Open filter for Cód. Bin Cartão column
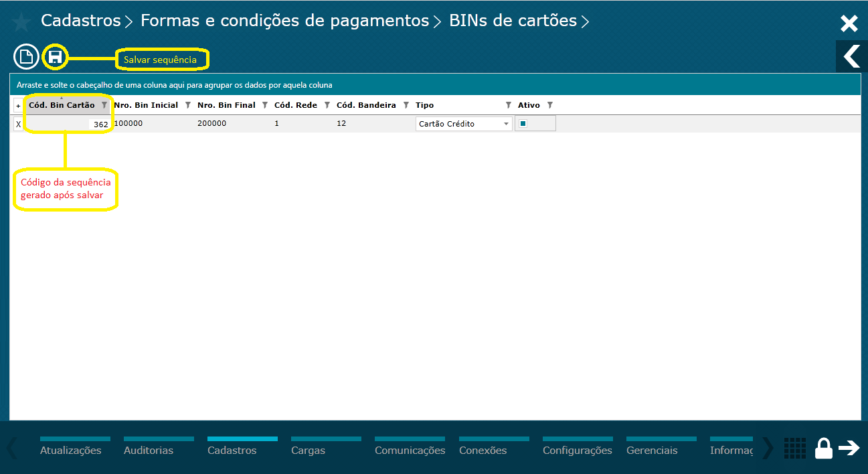 point(104,105)
